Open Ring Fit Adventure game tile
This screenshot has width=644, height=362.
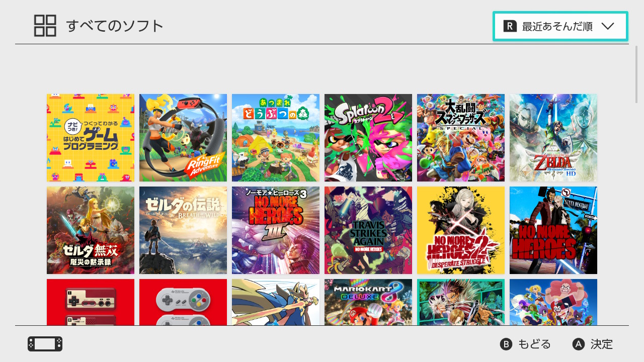(x=183, y=138)
